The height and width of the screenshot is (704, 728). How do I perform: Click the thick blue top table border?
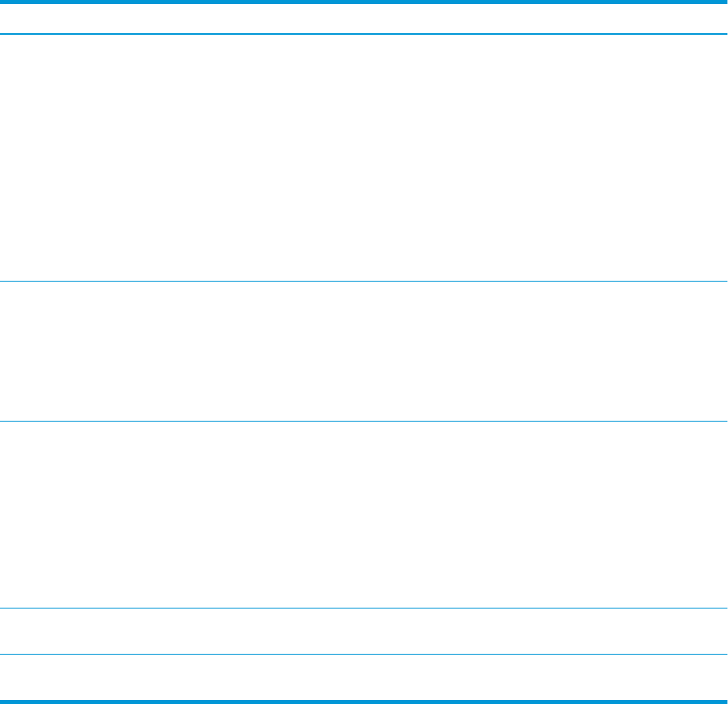364,2
